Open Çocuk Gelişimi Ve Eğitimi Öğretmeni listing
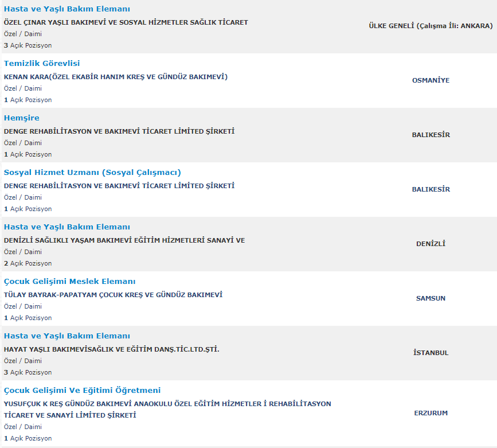The height and width of the screenshot is (448, 497). [x=82, y=391]
